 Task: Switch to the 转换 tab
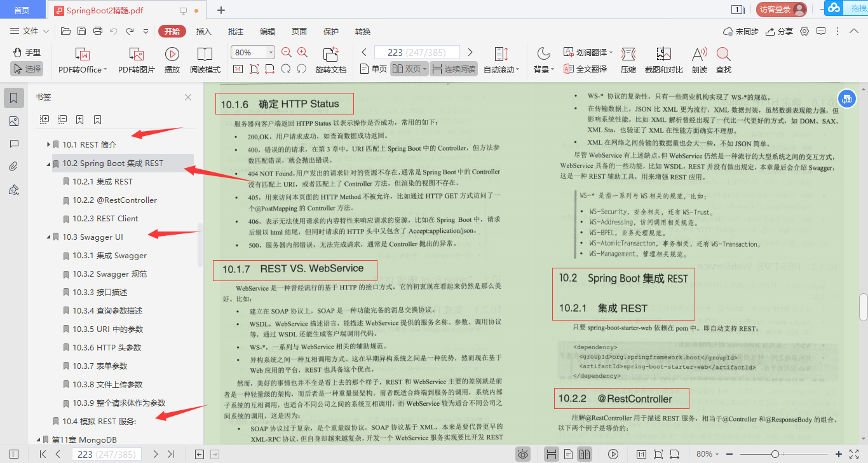[362, 31]
